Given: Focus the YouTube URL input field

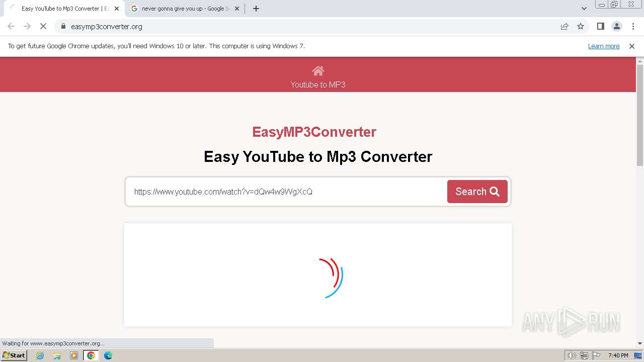Looking at the screenshot, I should point(287,192).
